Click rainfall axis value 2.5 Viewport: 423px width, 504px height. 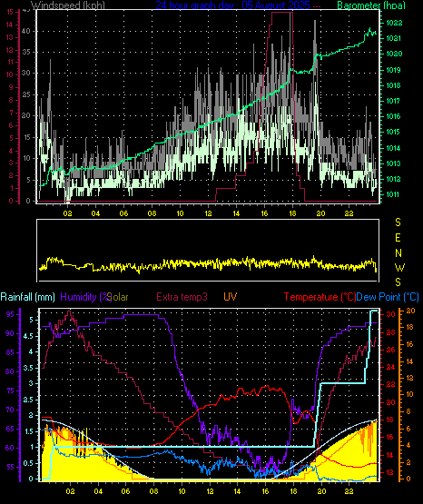pyautogui.click(x=27, y=400)
